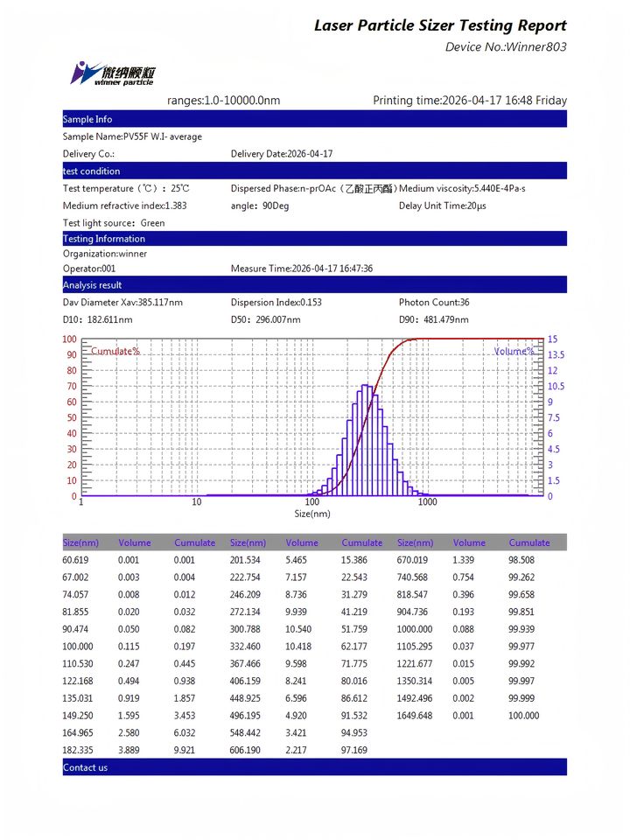Click the Printing time text at top right
This screenshot has height=840, width=630.
coord(470,100)
